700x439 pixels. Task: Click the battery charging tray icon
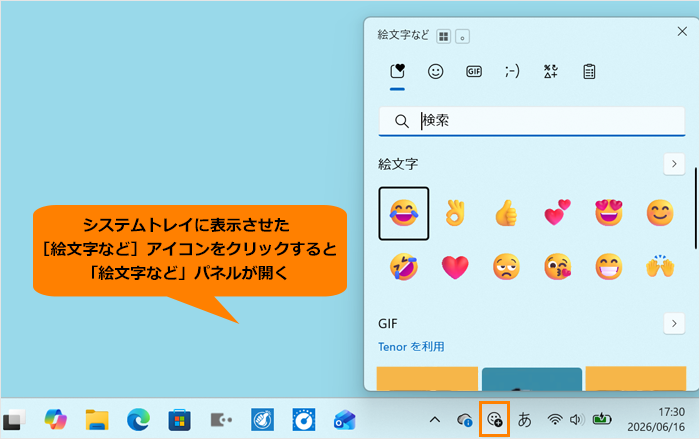click(602, 419)
